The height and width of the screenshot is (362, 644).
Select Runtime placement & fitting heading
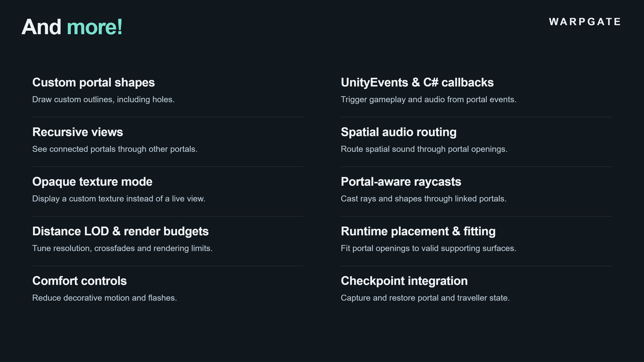pos(418,231)
